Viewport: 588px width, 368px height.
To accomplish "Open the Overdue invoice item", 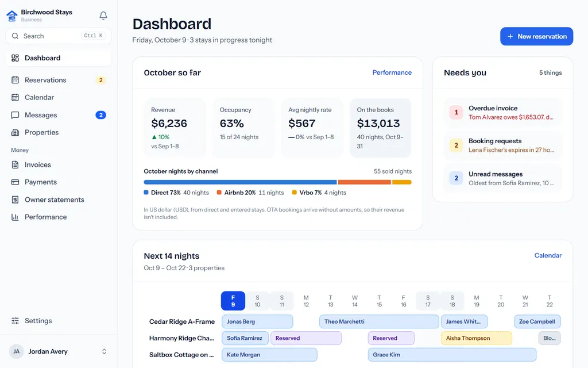I will click(502, 112).
